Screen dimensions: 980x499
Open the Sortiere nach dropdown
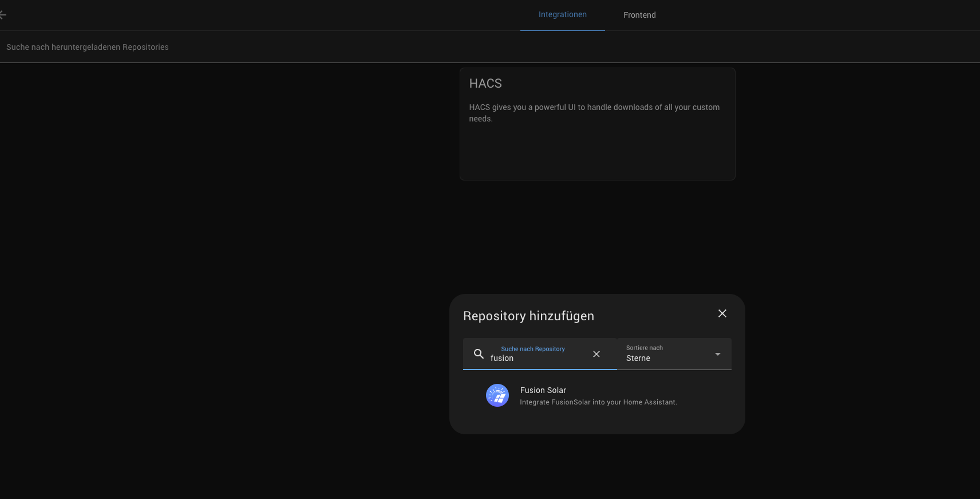point(674,354)
